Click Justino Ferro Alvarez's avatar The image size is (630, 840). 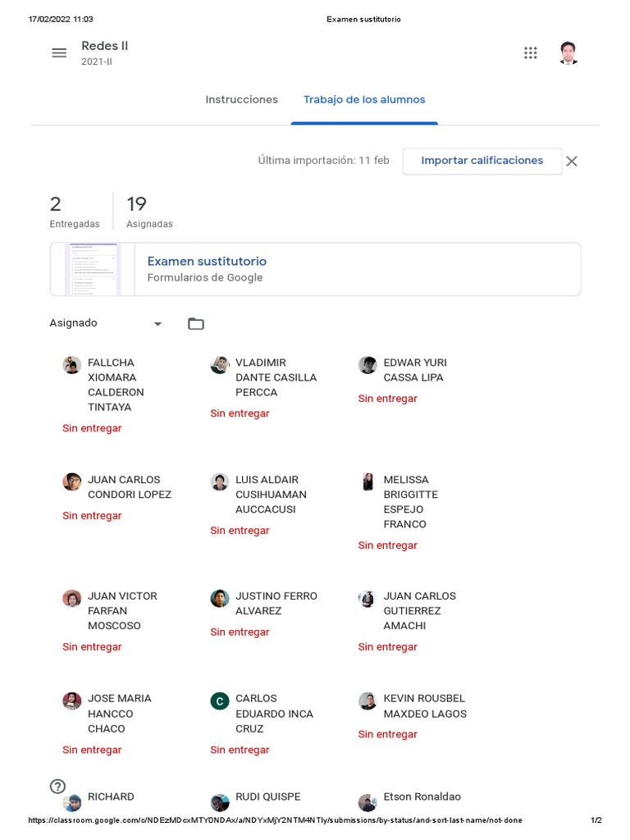click(219, 599)
